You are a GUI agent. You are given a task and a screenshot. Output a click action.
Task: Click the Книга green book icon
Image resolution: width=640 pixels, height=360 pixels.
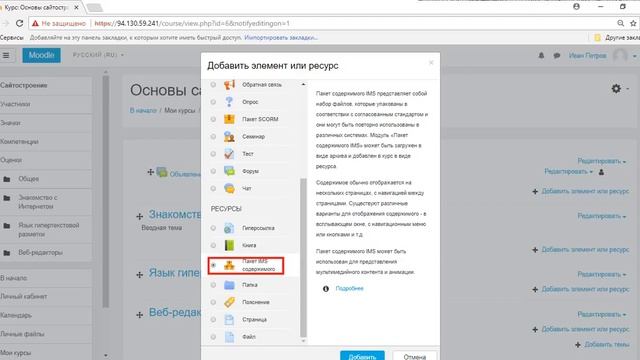(229, 245)
